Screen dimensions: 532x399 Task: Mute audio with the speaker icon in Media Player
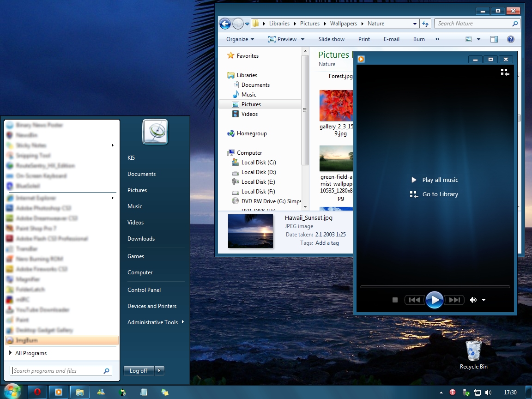pos(473,300)
